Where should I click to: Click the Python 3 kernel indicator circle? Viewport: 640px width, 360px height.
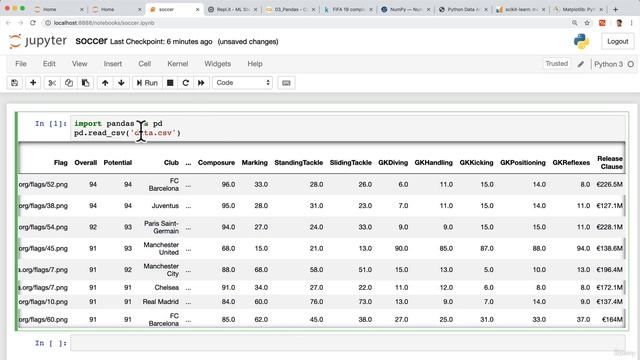coord(631,64)
